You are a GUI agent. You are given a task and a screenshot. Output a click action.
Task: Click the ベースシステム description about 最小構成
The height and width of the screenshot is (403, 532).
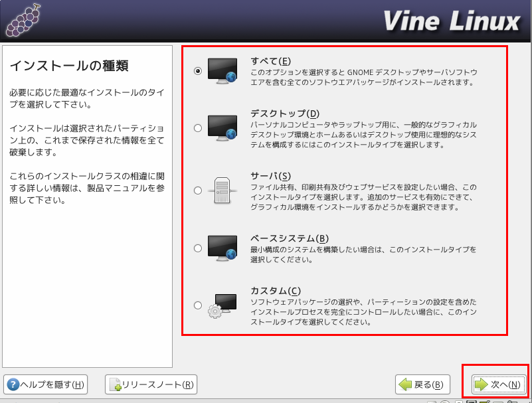point(363,254)
